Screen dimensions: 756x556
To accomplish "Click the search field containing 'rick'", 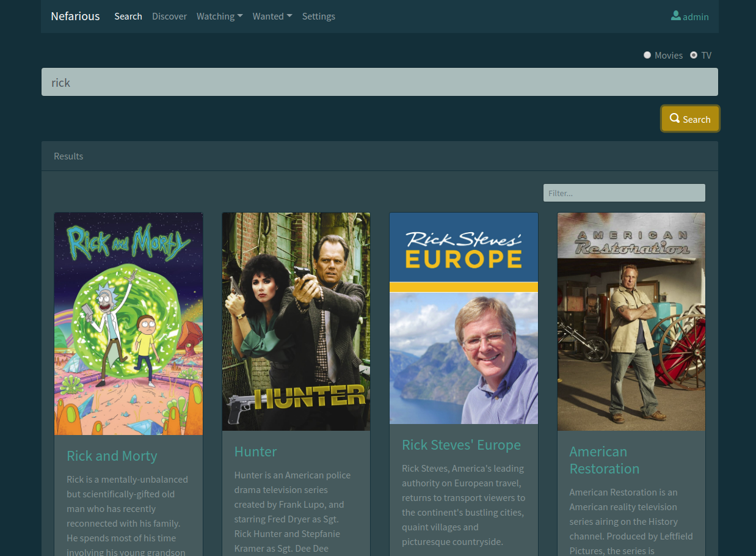I will click(x=380, y=82).
